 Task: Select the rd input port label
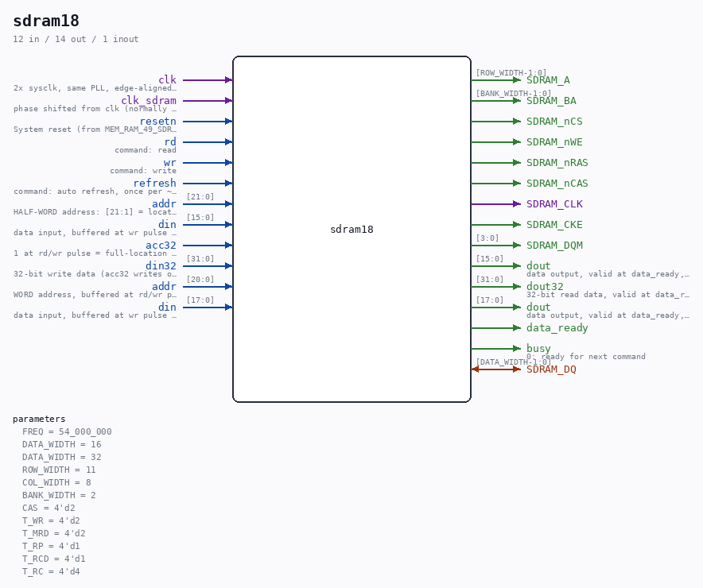[170, 141]
